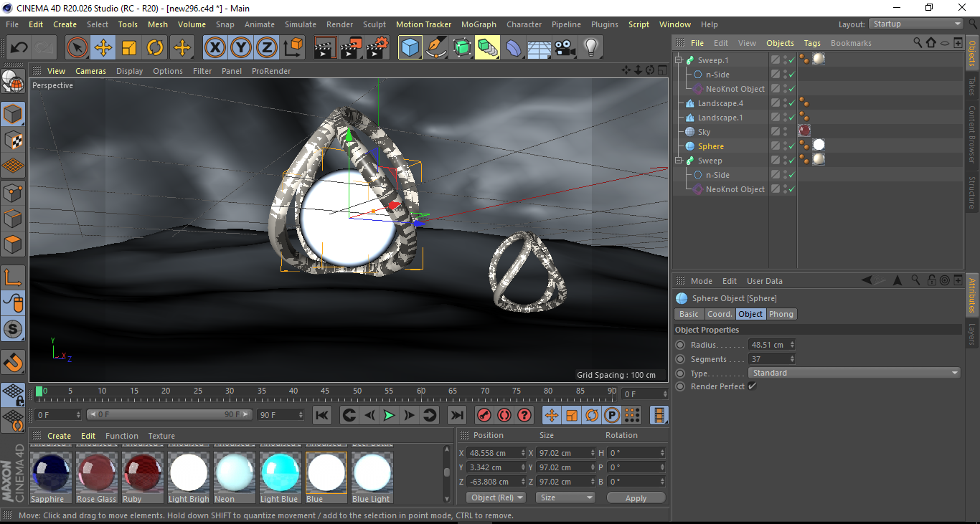This screenshot has height=524, width=980.
Task: Select the Light Blue material
Action: 280,473
